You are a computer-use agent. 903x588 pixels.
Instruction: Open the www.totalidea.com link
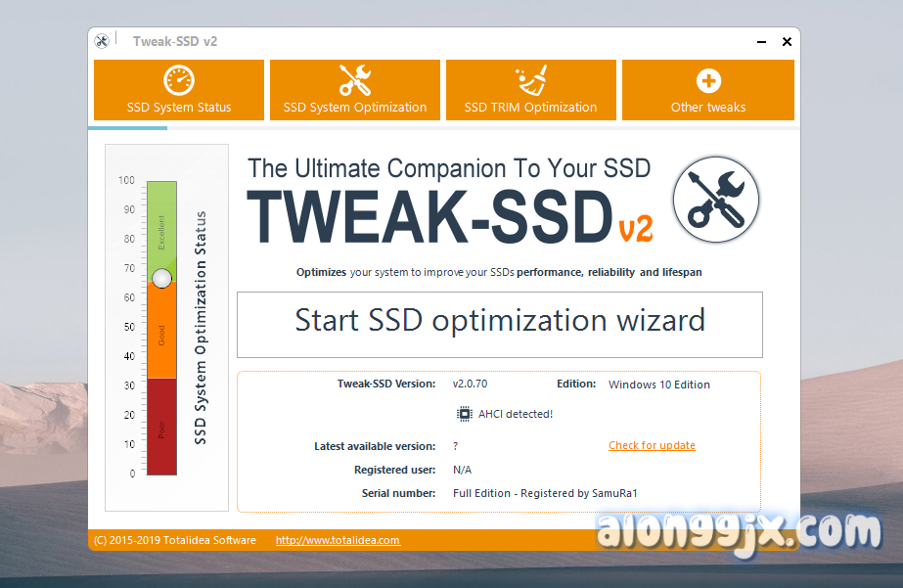[x=338, y=540]
